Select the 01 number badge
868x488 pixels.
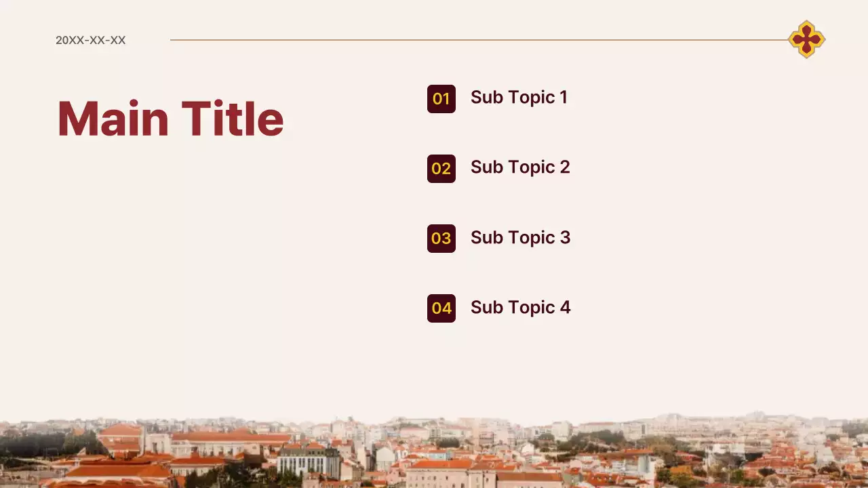[x=441, y=99]
